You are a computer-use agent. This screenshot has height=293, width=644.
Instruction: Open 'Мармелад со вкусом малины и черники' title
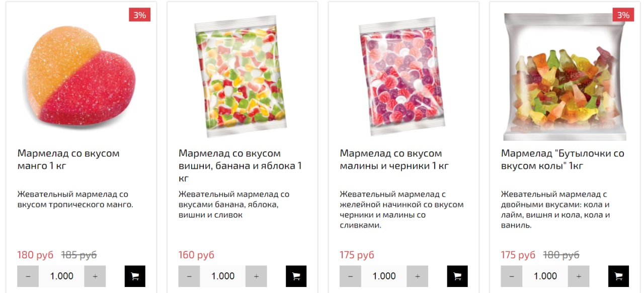394,159
